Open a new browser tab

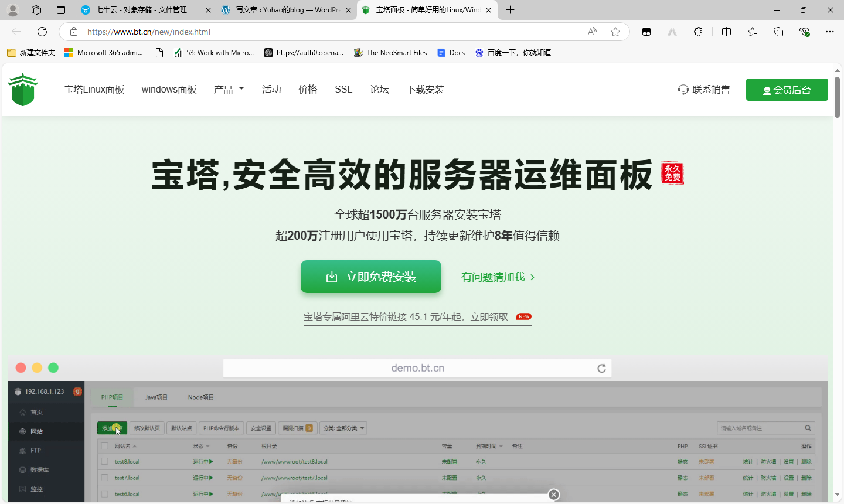[511, 10]
